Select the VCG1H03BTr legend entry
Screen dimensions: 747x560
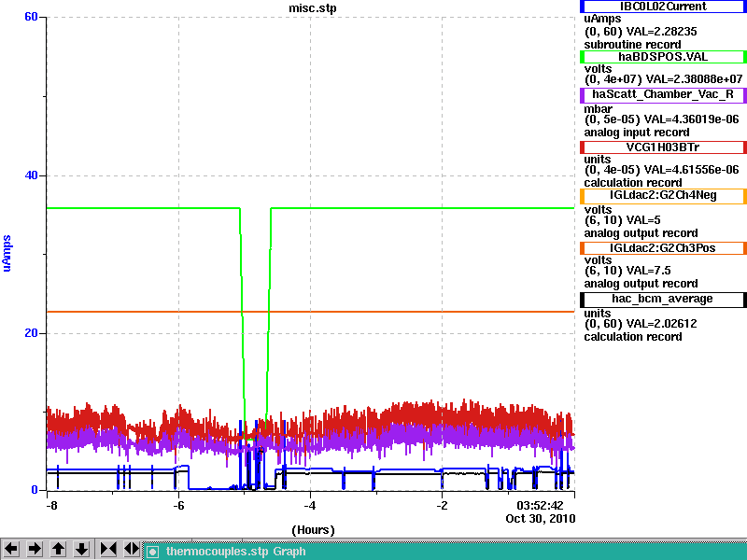(663, 147)
